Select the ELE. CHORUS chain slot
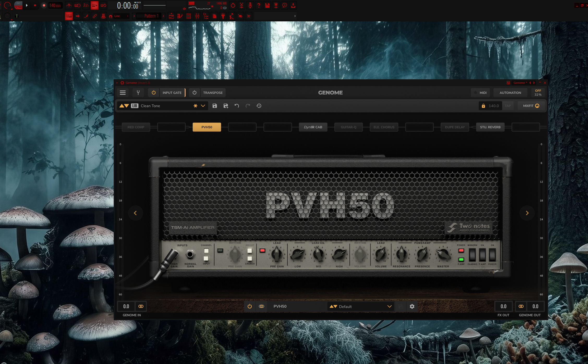This screenshot has width=588, height=364. pyautogui.click(x=384, y=127)
